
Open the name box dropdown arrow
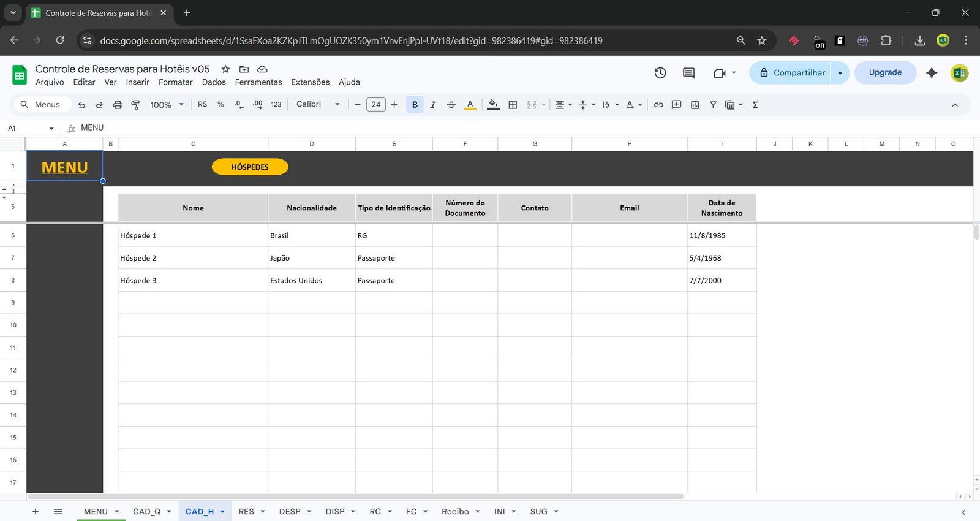click(51, 128)
